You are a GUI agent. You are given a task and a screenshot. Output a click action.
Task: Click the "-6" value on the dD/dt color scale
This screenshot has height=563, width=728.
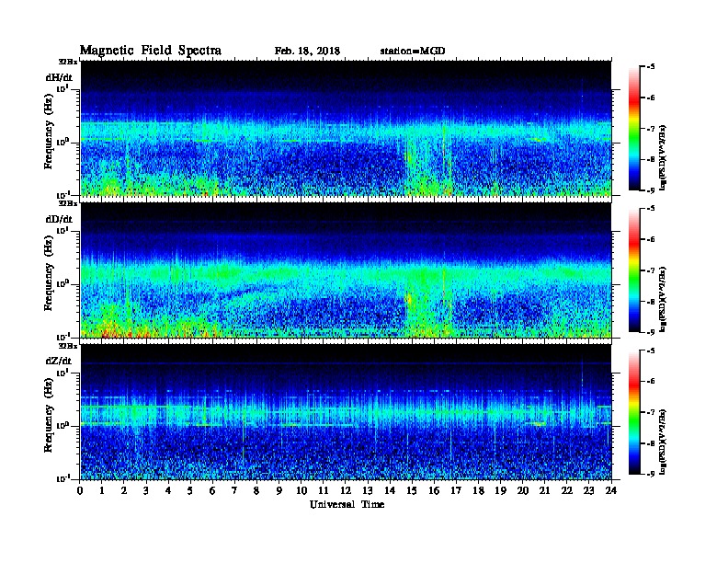pyautogui.click(x=651, y=240)
